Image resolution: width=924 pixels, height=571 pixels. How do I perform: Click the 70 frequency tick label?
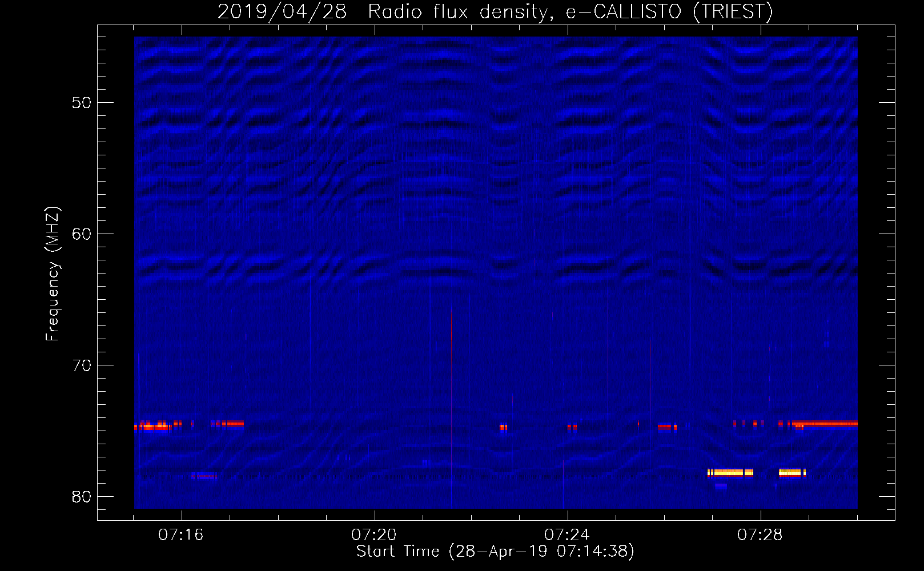82,365
